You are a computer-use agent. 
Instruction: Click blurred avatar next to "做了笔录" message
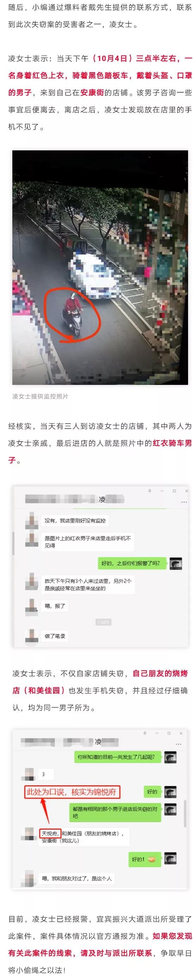(32, 636)
